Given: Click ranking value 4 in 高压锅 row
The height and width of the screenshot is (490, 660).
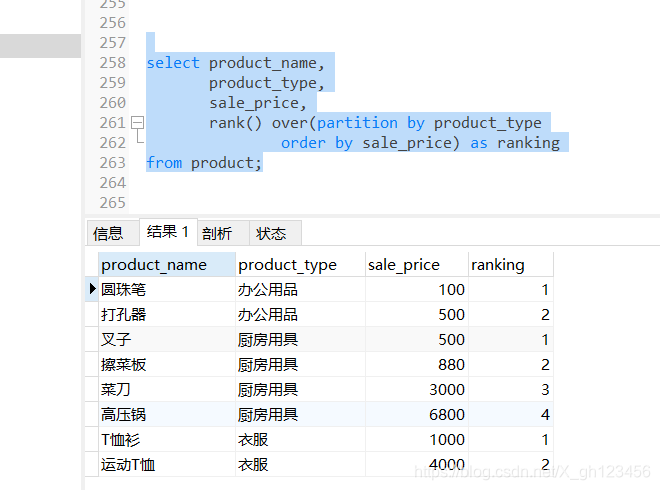Looking at the screenshot, I should tap(511, 415).
